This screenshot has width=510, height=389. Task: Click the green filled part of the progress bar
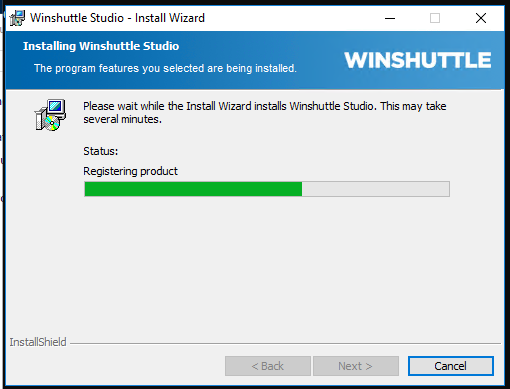coord(193,189)
